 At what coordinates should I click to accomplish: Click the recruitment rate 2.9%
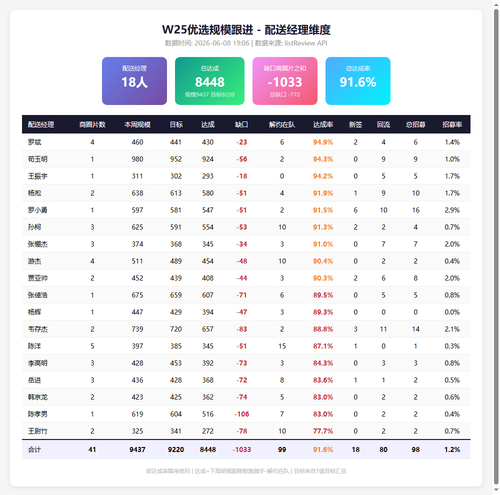coord(452,210)
